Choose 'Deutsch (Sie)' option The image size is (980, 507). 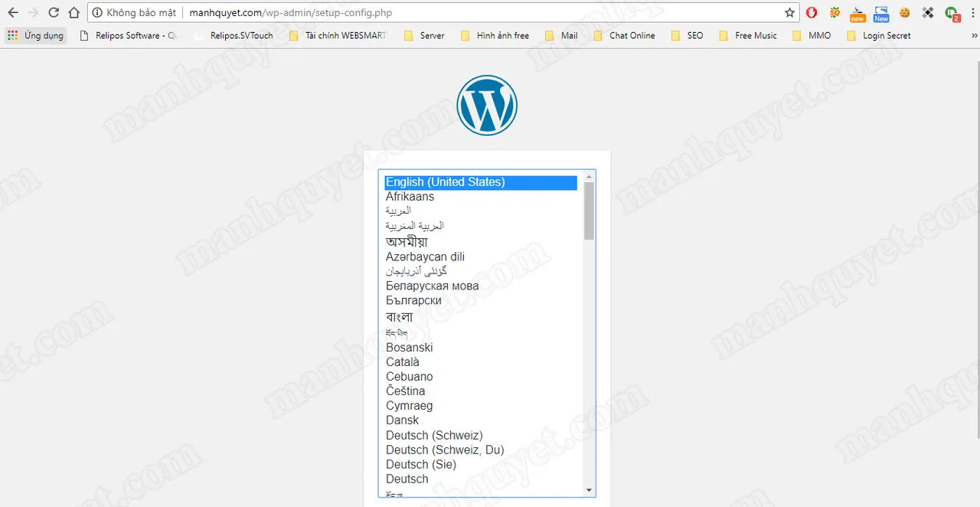click(x=481, y=465)
